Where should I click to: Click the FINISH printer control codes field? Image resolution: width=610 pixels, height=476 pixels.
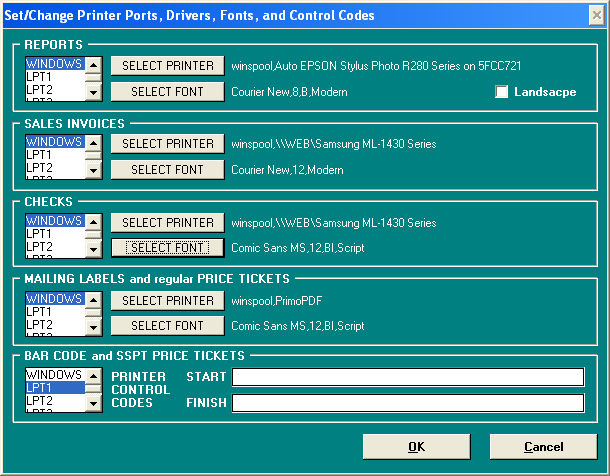[407, 403]
